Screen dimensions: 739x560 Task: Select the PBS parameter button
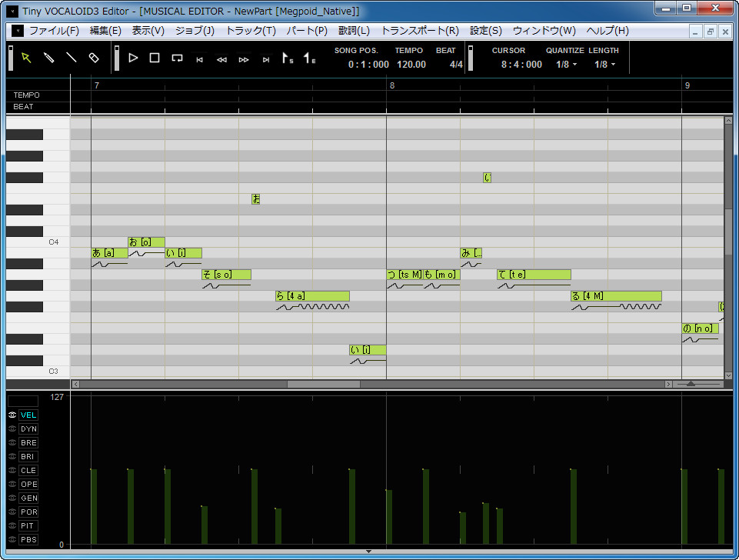tap(28, 539)
